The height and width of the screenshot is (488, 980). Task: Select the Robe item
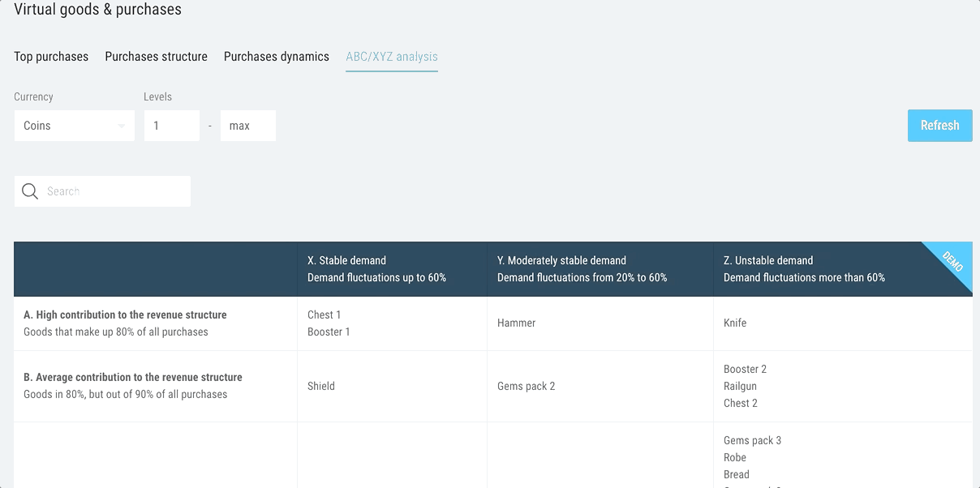[x=735, y=457]
